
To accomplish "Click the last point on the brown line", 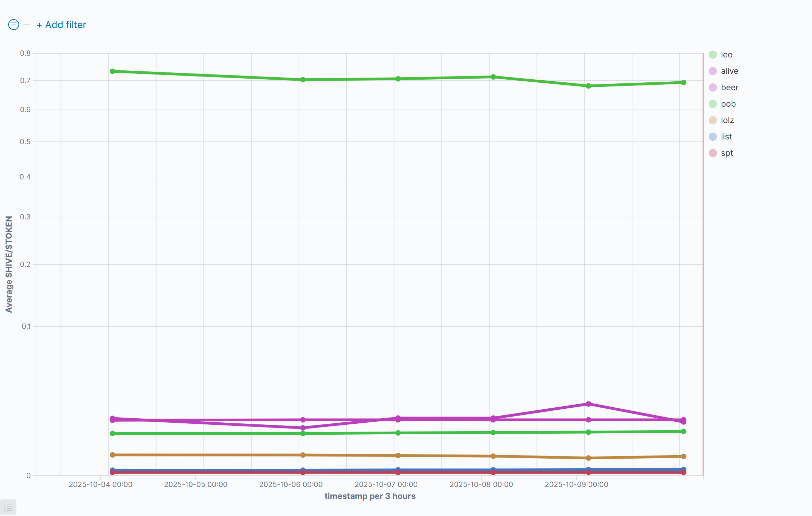I will pyautogui.click(x=683, y=457).
